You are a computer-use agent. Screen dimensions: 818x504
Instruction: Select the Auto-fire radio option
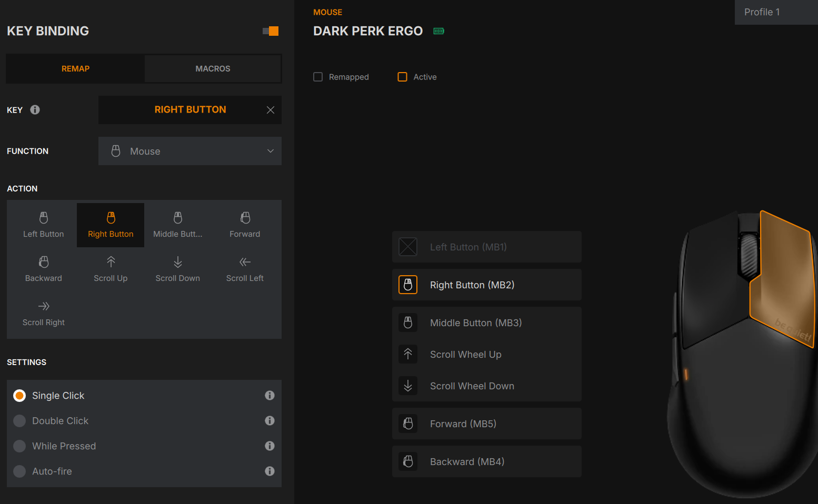point(19,471)
